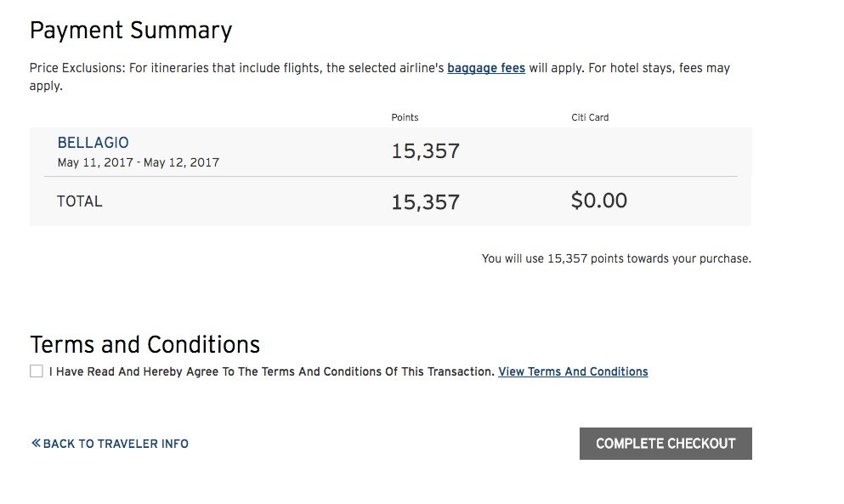Image resolution: width=844 pixels, height=504 pixels.
Task: Click the TOTAL row label
Action: pyautogui.click(x=80, y=201)
